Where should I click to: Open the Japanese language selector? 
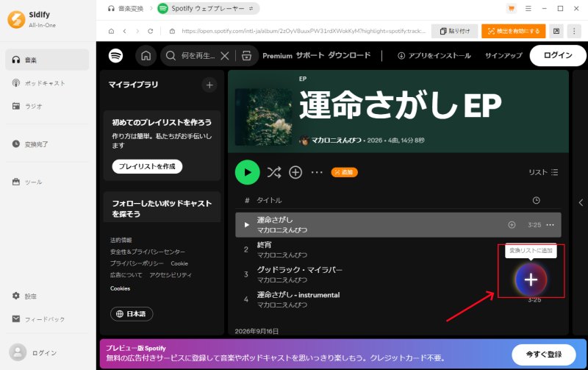point(132,313)
